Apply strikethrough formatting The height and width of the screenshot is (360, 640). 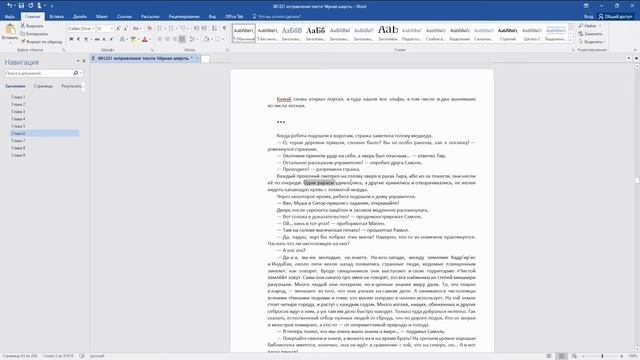click(x=97, y=39)
